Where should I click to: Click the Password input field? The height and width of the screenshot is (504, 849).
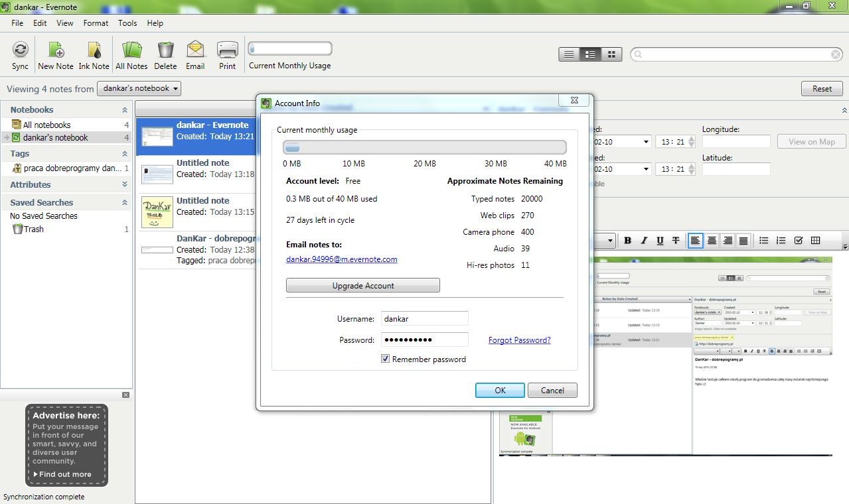point(425,340)
